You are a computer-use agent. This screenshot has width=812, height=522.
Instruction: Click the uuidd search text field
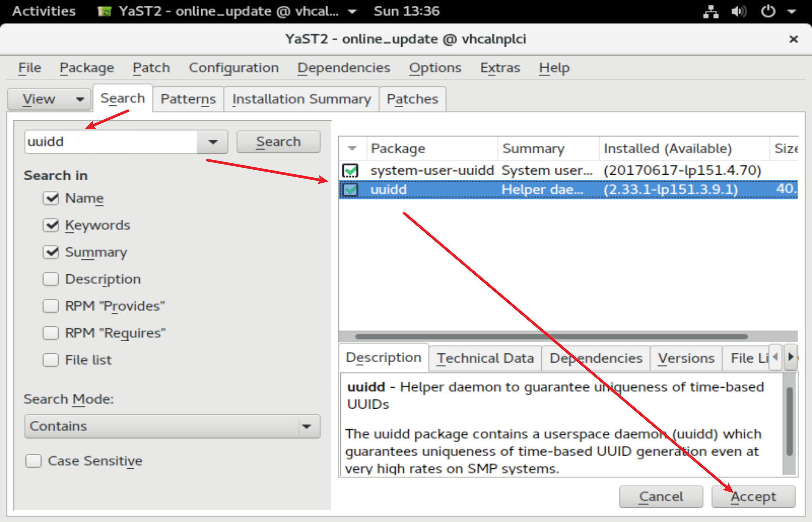[x=110, y=142]
